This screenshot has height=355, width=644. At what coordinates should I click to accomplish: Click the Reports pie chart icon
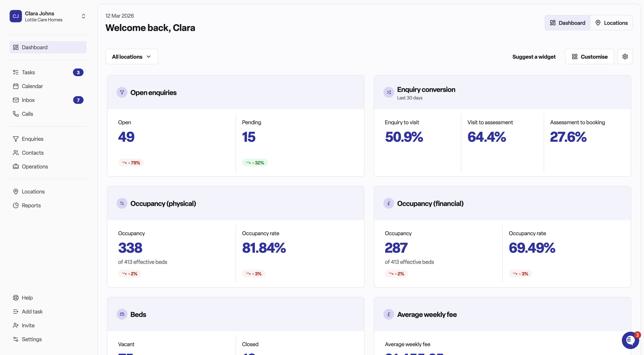click(x=16, y=205)
